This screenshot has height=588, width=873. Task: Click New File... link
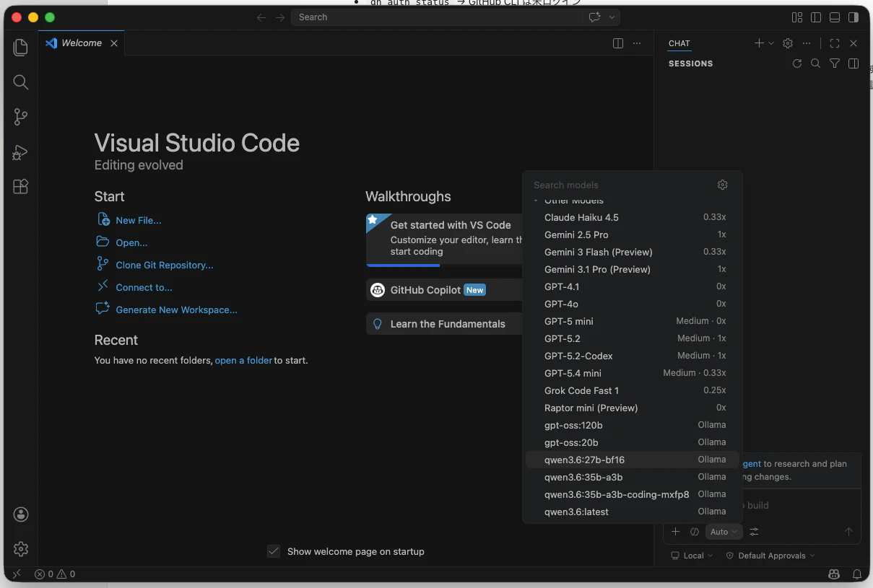click(x=138, y=220)
